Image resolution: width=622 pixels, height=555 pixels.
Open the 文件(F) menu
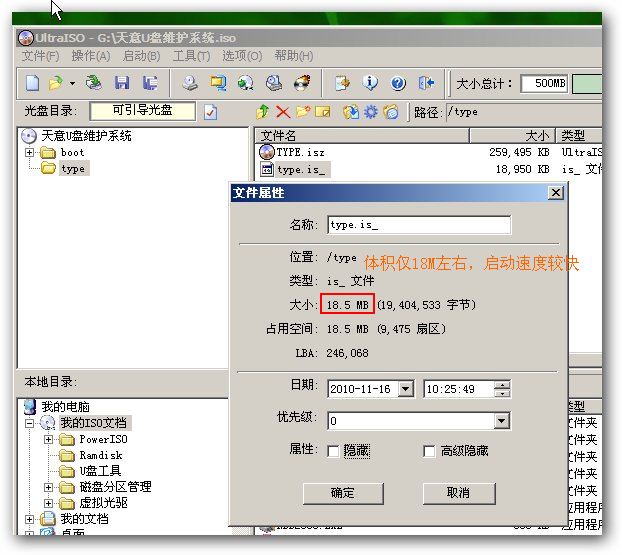tap(40, 56)
